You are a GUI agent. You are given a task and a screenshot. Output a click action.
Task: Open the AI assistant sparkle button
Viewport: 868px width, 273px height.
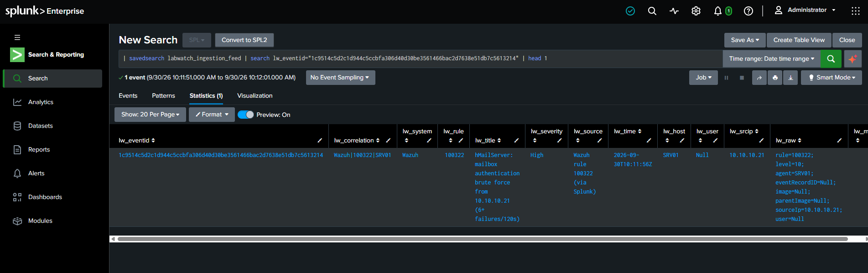click(x=852, y=58)
